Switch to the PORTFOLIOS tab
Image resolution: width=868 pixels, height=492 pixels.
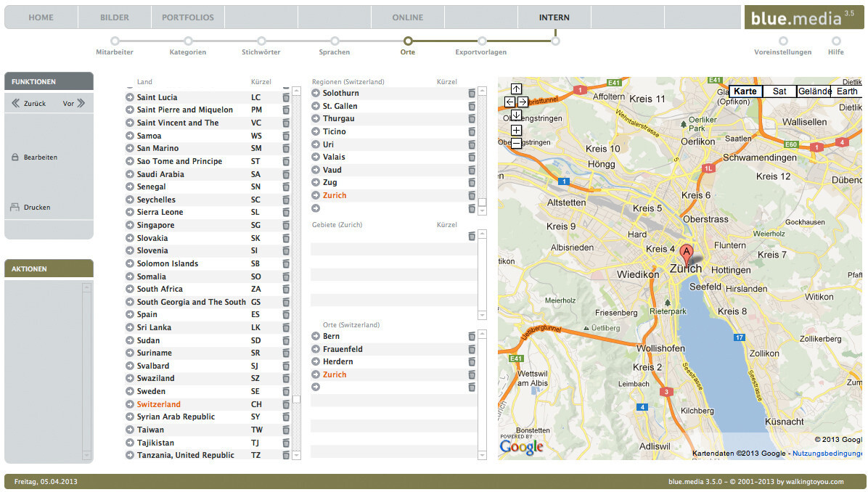(x=187, y=17)
